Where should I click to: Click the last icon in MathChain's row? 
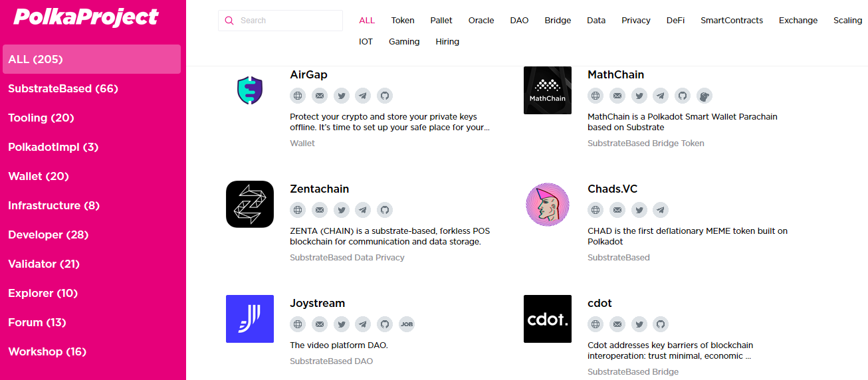coord(704,96)
